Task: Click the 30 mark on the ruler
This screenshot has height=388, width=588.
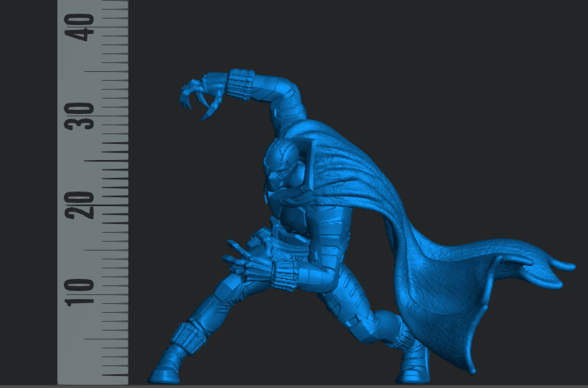Action: point(79,116)
